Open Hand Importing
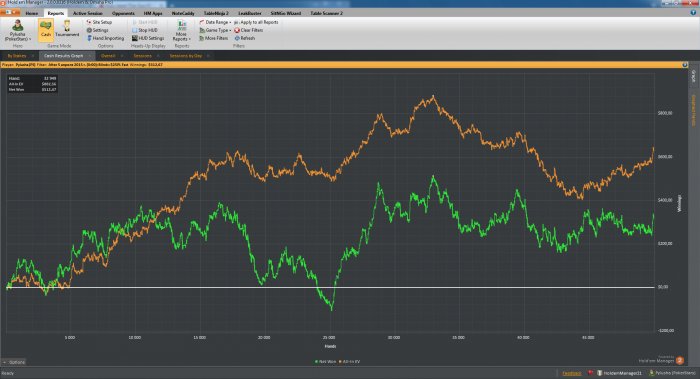The height and width of the screenshot is (379, 700). pyautogui.click(x=105, y=38)
